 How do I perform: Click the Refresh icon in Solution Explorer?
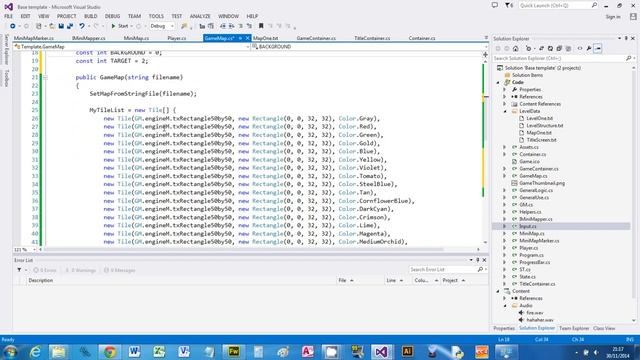(550, 49)
